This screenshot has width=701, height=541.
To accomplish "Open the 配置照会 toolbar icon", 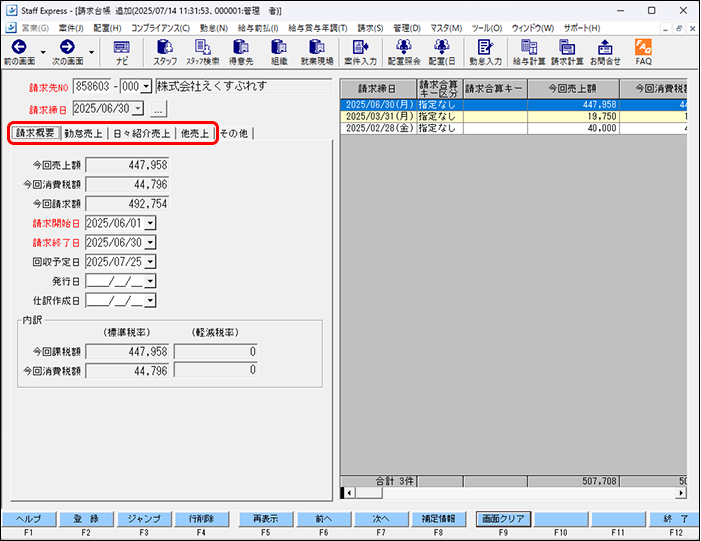I will 404,52.
